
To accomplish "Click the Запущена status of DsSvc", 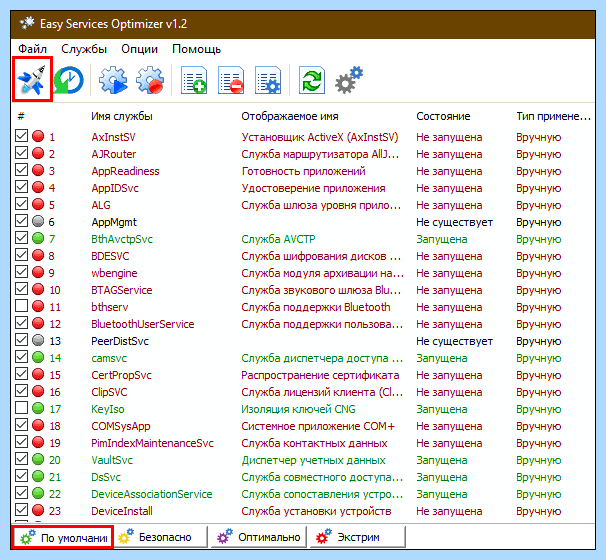I will point(442,477).
